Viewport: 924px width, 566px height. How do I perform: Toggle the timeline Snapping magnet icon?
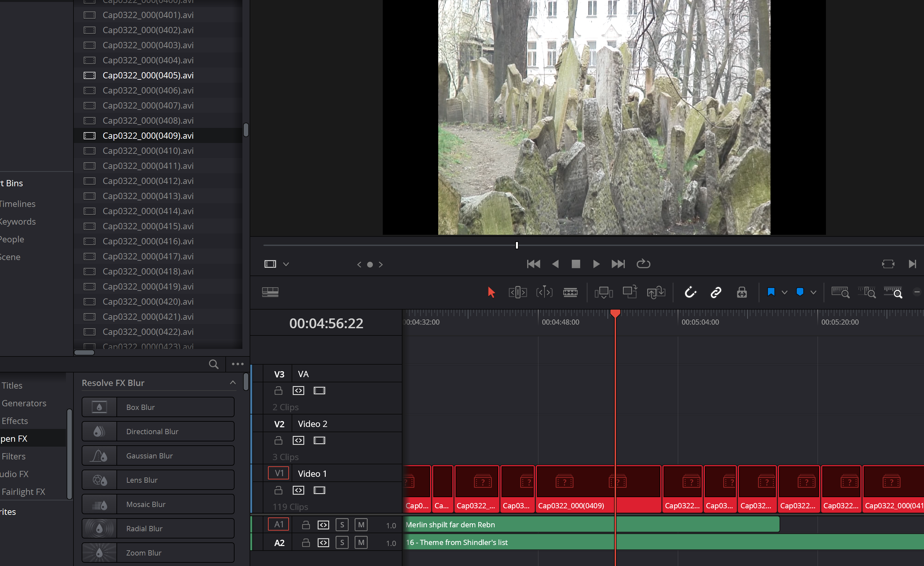tap(690, 292)
